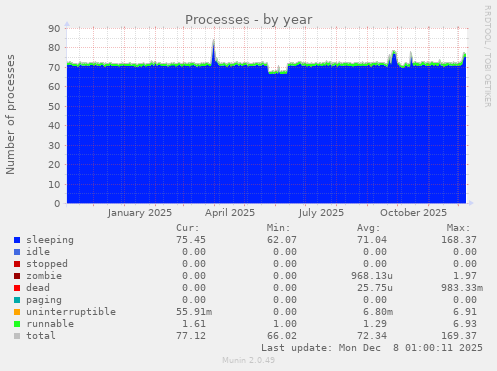This screenshot has height=371, width=497.
Task: Select the 'total' legend label
Action: point(41,336)
